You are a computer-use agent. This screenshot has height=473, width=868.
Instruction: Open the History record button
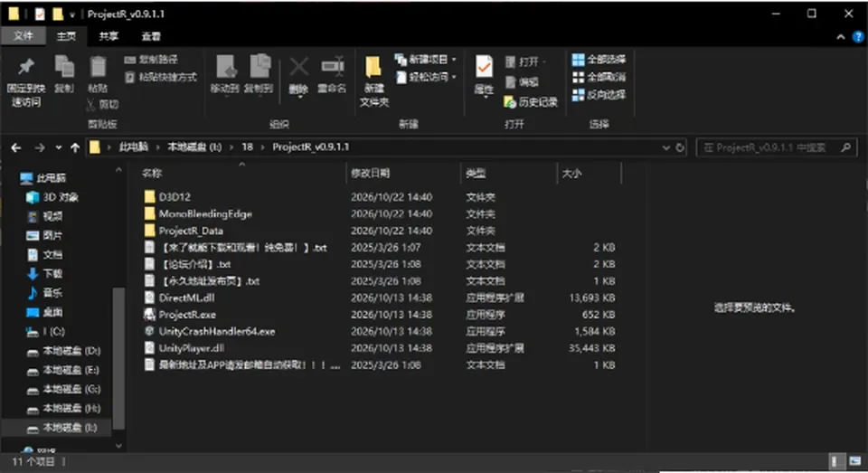pyautogui.click(x=531, y=102)
